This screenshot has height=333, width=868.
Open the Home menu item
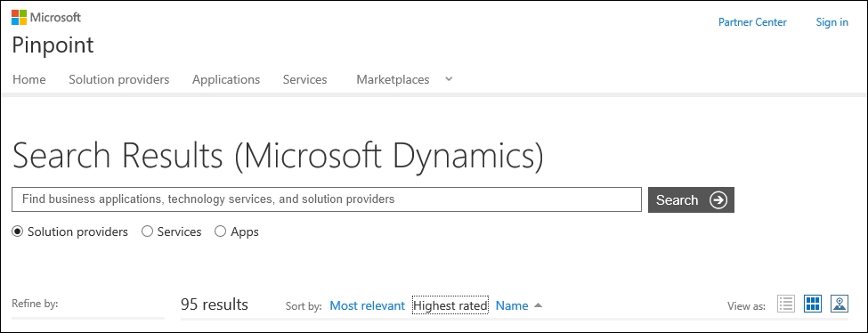click(28, 79)
